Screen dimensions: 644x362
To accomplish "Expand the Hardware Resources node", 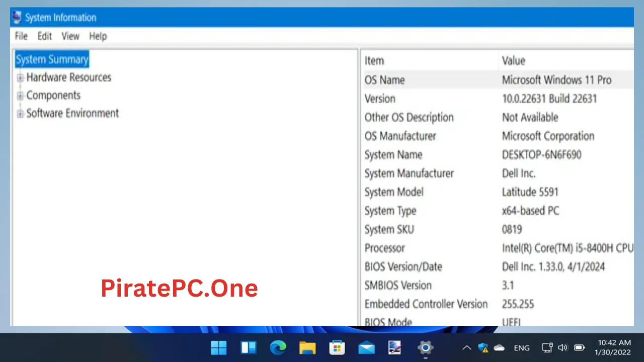I will tap(20, 78).
